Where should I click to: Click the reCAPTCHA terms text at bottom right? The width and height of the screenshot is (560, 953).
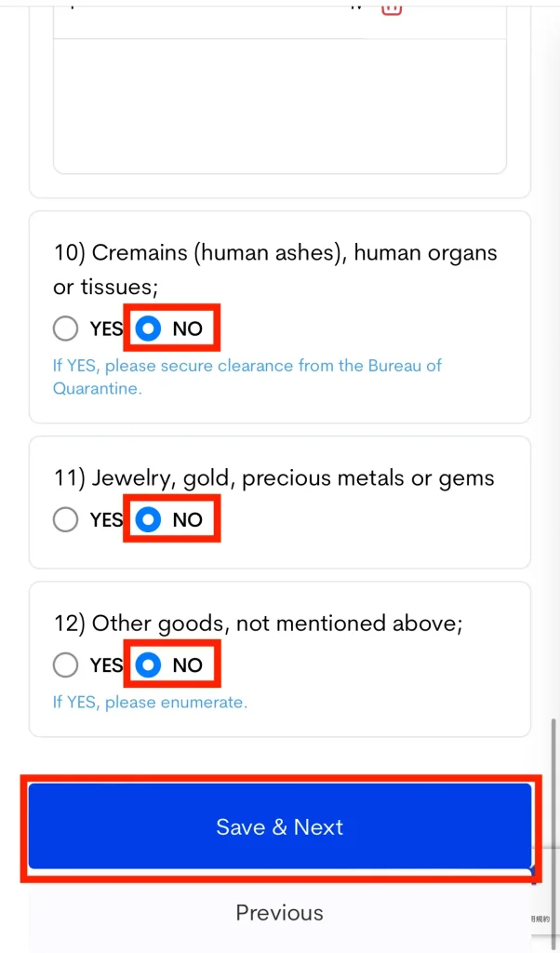(541, 919)
